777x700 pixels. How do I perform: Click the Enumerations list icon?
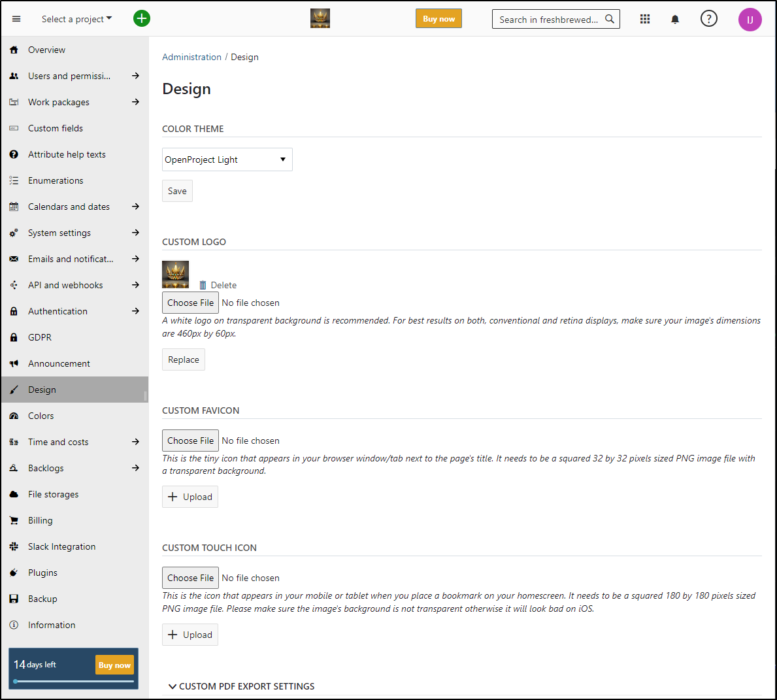[14, 180]
